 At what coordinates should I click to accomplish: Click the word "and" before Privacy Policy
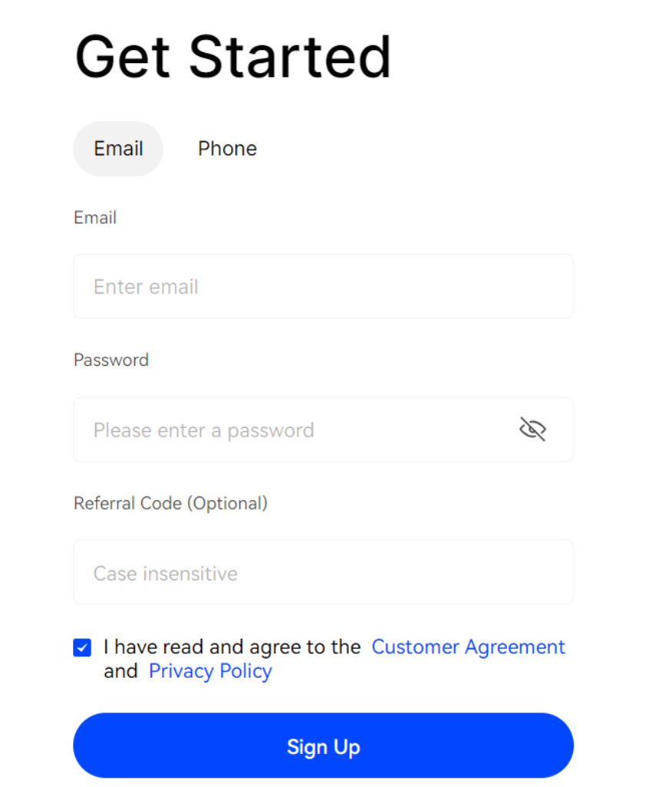(121, 671)
